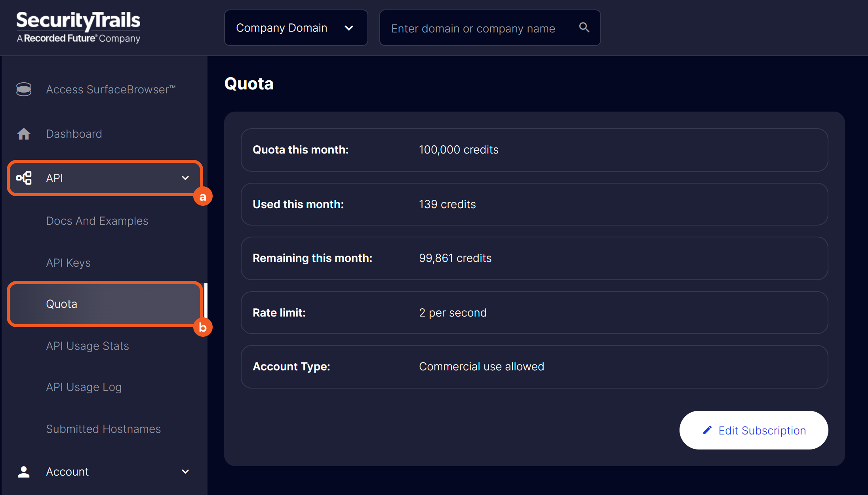Screen dimensions: 868x495
Task: Click the search magnifier icon
Action: tap(584, 27)
